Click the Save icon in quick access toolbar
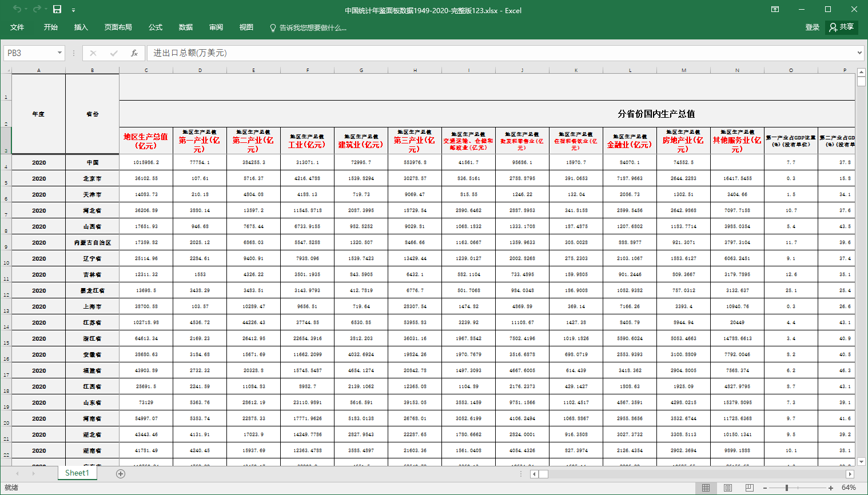 pos(57,9)
